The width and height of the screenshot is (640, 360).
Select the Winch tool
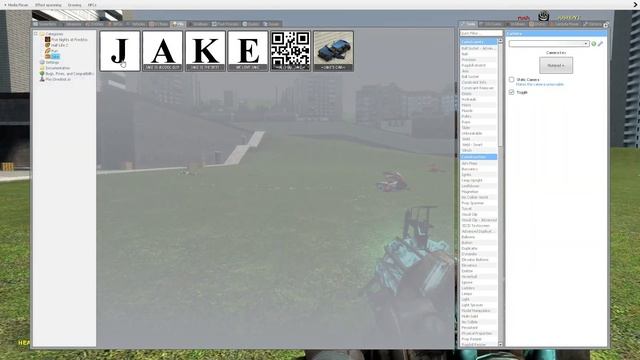pos(478,150)
